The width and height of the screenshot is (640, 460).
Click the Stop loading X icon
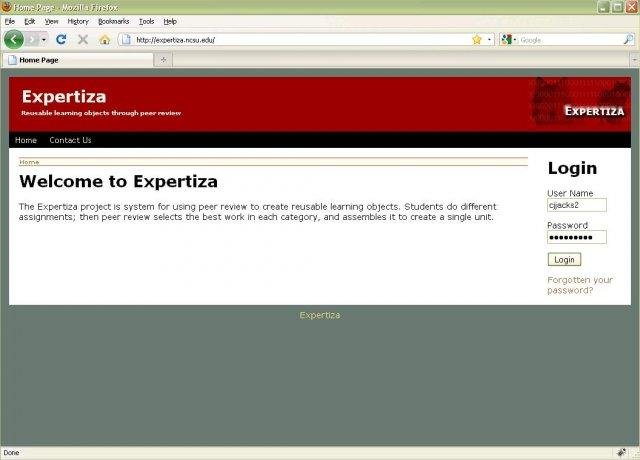(x=83, y=40)
